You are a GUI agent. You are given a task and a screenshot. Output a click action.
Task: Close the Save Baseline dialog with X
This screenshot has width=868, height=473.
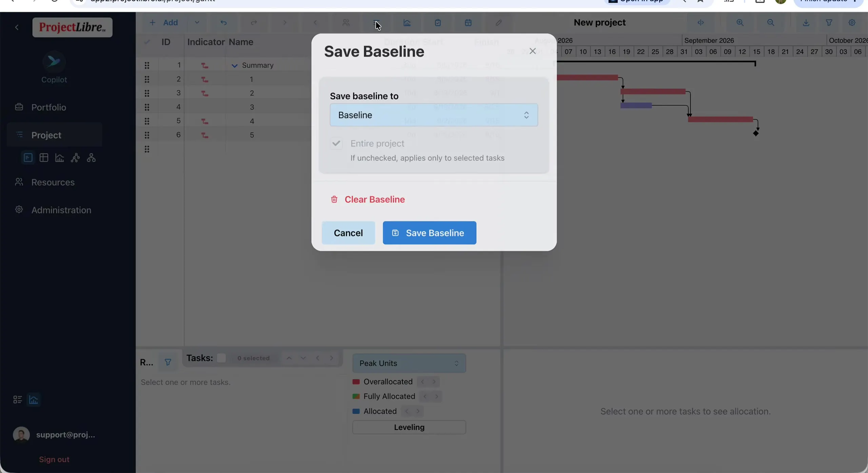532,51
